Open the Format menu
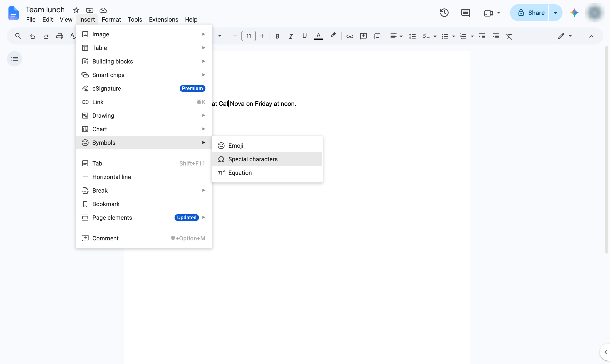The image size is (610, 364). 111,20
